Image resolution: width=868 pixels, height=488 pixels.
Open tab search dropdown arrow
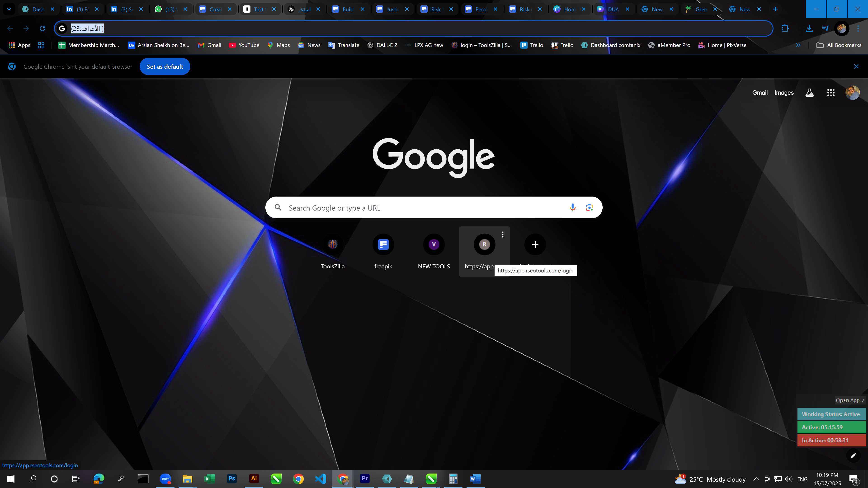[9, 9]
